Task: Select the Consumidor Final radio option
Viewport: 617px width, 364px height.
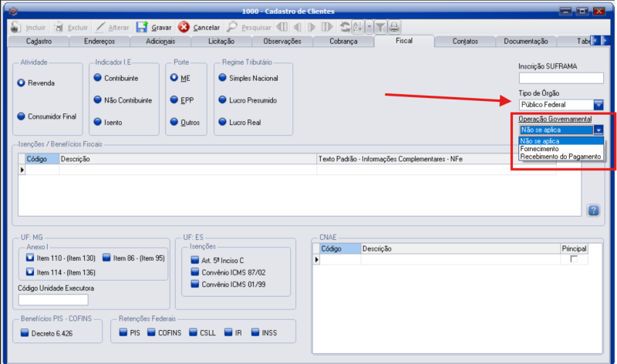Action: 22,116
